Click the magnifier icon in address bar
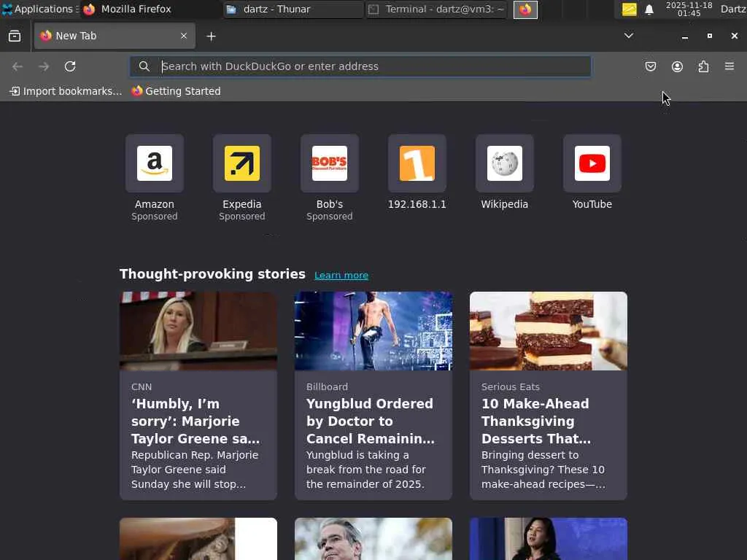Screen dimensions: 747x560 click(x=144, y=66)
